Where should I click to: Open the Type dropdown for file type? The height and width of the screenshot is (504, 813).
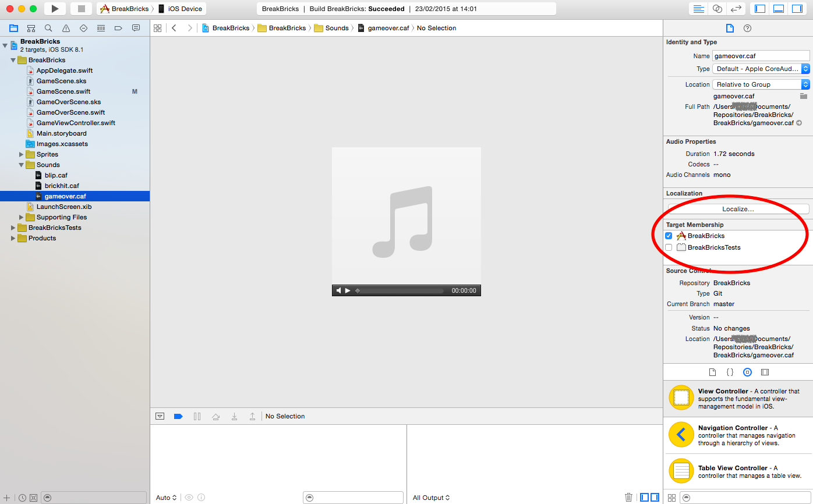point(761,69)
